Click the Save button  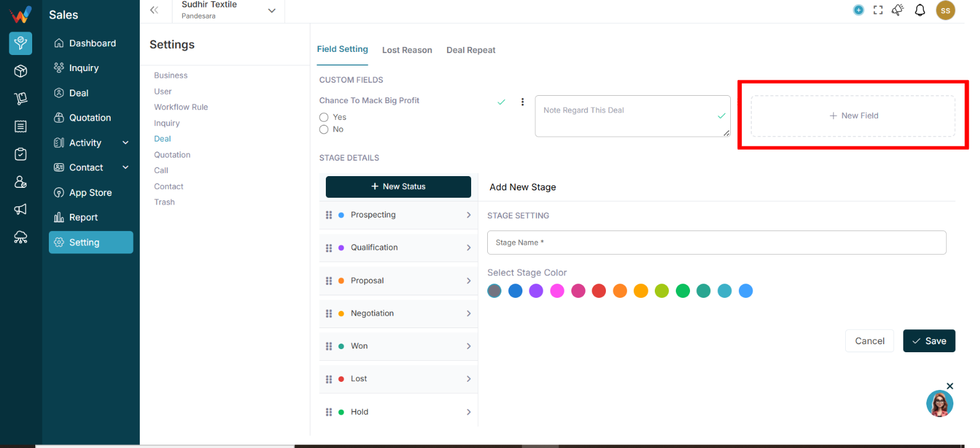(929, 341)
